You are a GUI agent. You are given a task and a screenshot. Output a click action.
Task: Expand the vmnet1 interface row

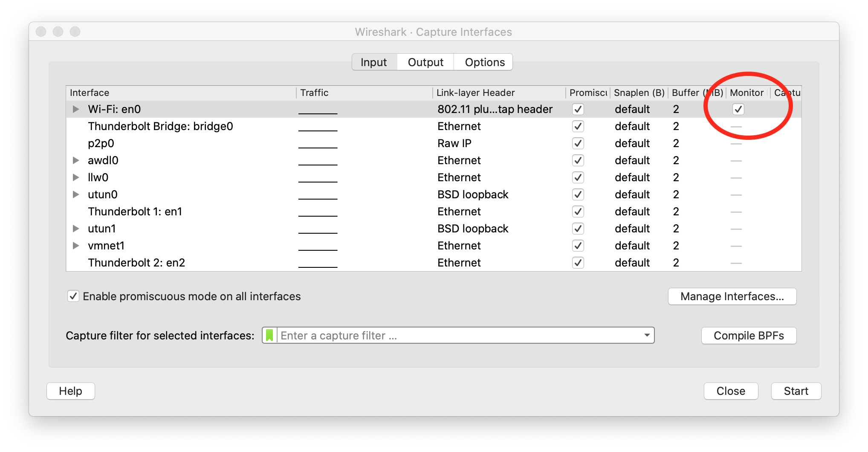point(76,246)
